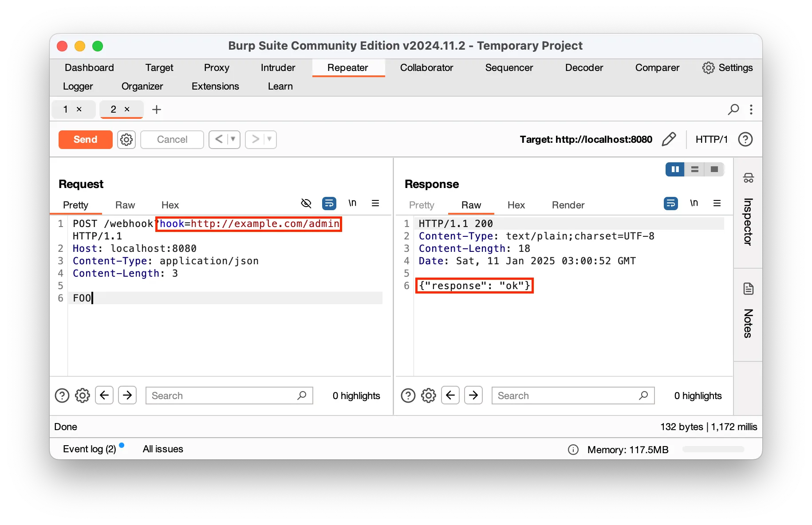Focus the Response search field
Image resolution: width=812 pixels, height=525 pixels.
(573, 396)
